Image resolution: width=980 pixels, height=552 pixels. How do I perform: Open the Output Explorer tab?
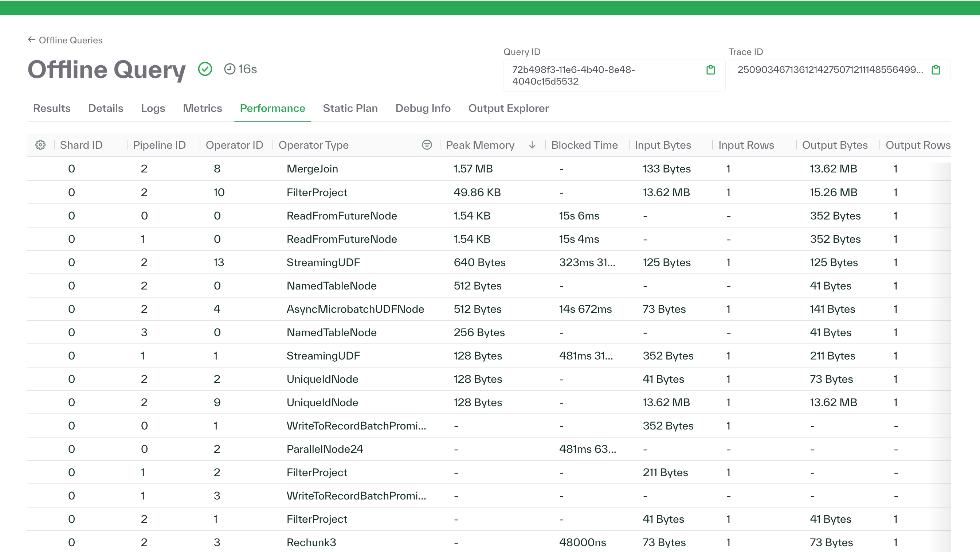pyautogui.click(x=508, y=108)
